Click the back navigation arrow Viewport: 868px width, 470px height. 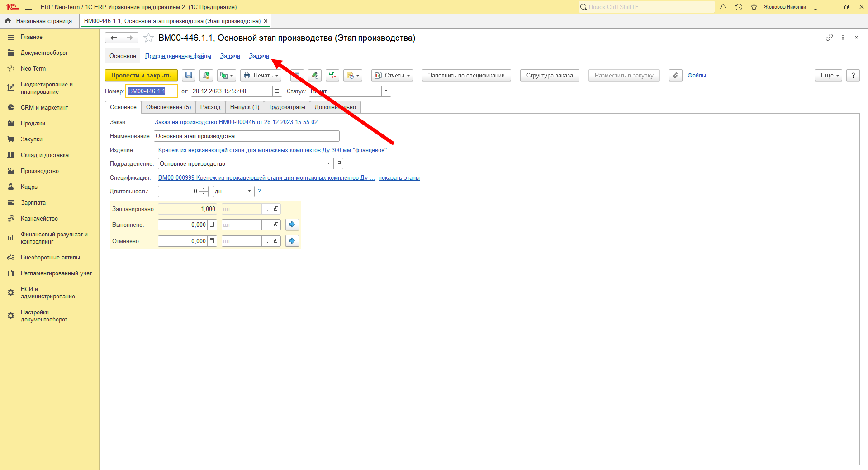114,38
